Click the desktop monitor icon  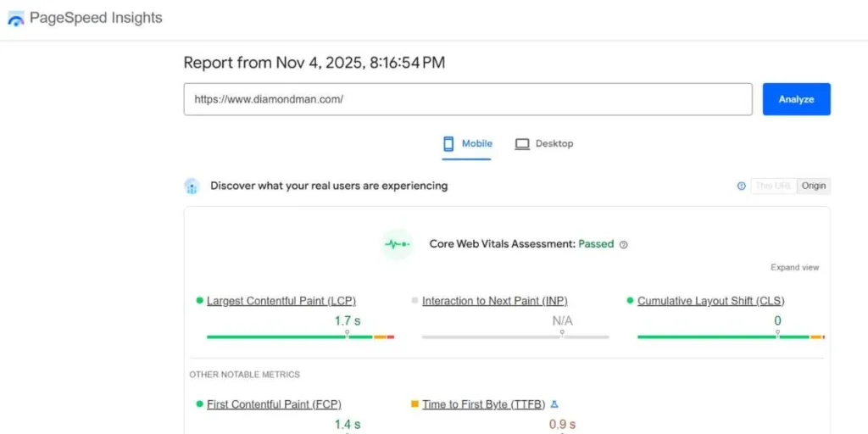(522, 144)
